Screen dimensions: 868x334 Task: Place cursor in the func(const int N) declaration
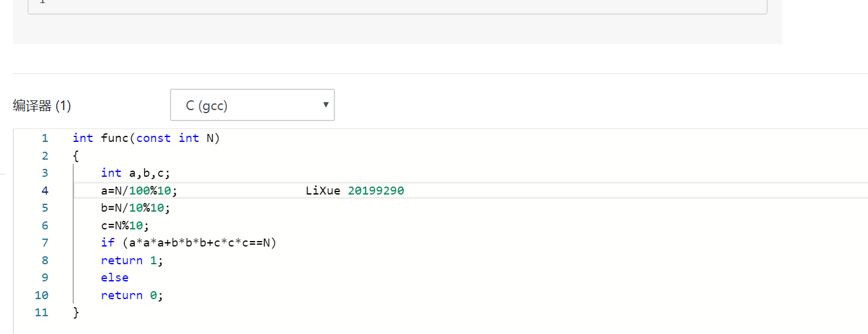click(x=146, y=138)
